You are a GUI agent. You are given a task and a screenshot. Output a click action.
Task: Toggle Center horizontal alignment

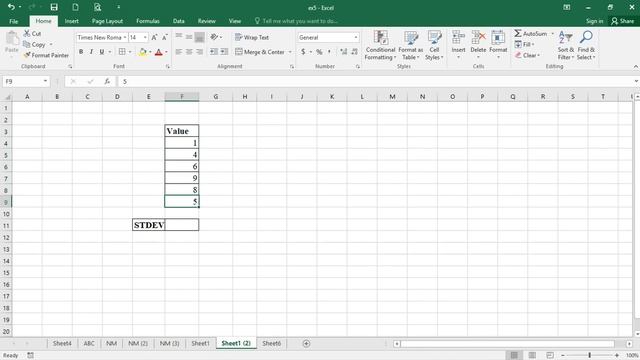click(189, 52)
